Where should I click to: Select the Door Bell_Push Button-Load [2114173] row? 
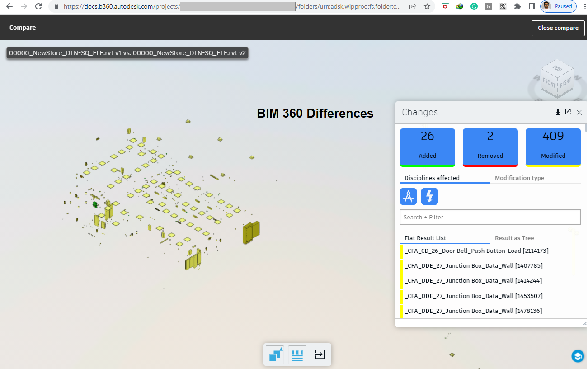(x=490, y=251)
